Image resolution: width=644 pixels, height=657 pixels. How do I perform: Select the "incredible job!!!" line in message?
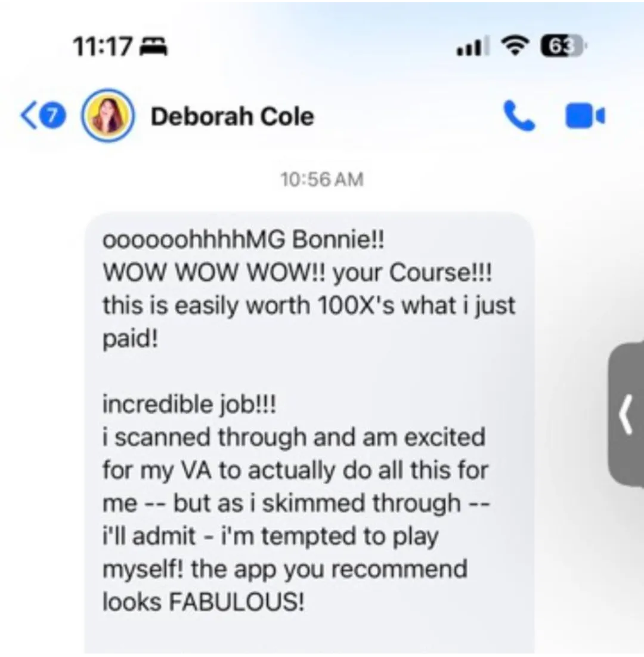[189, 405]
